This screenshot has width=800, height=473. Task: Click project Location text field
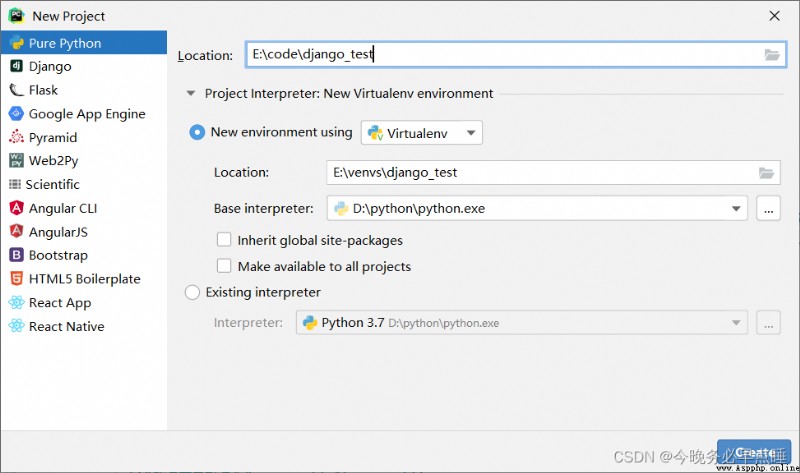(516, 55)
